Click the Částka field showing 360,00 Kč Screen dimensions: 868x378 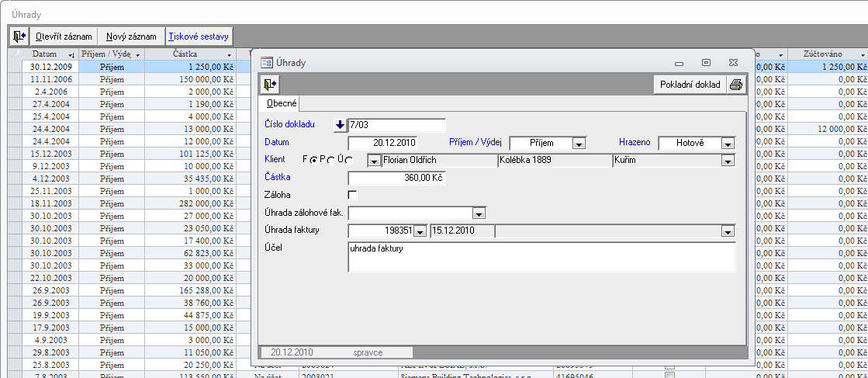point(396,178)
